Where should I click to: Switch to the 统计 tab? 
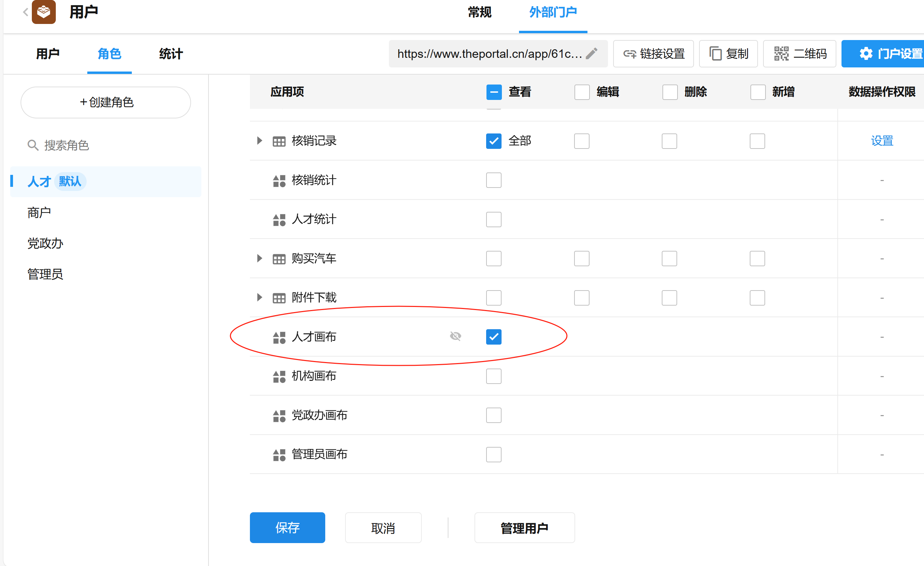170,54
